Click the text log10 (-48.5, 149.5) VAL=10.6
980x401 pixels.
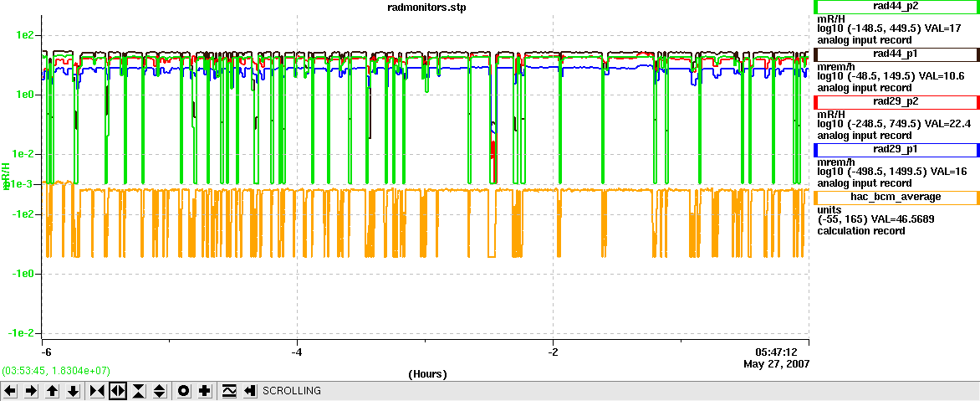coord(892,75)
